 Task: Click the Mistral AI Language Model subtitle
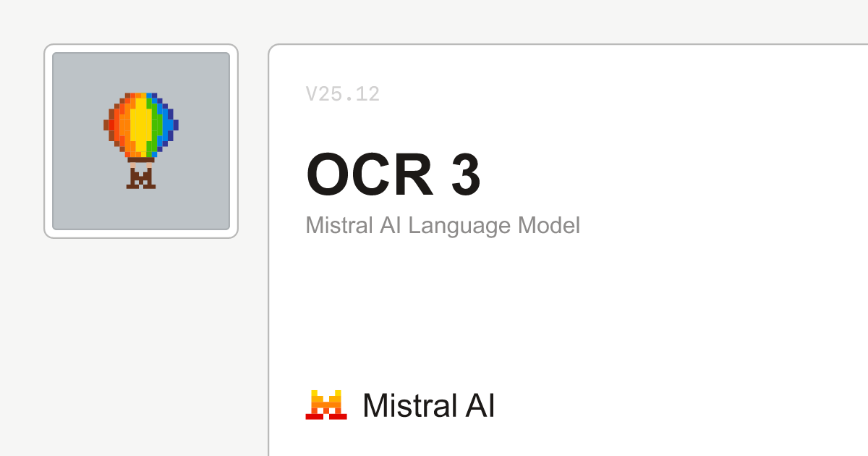pyautogui.click(x=443, y=225)
